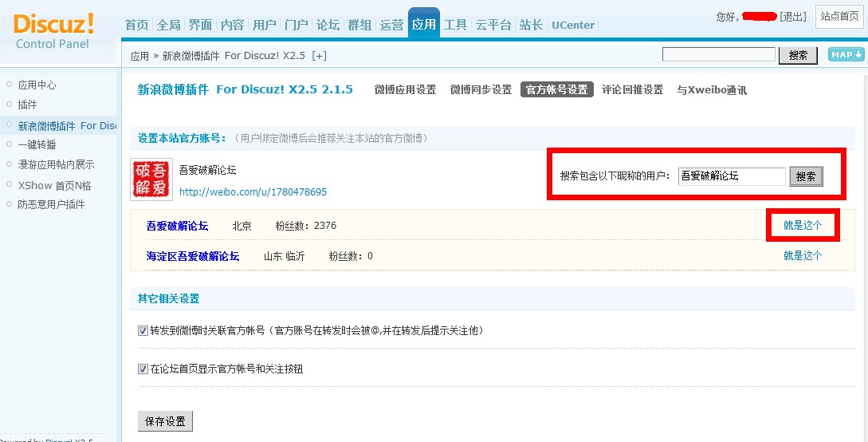Image resolution: width=868 pixels, height=442 pixels.
Task: Click the MAP button icon
Action: [x=846, y=54]
